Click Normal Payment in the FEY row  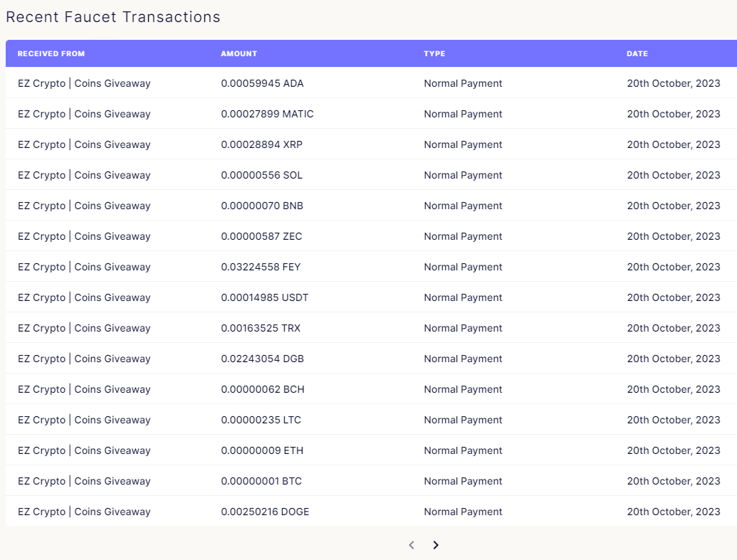pos(463,266)
